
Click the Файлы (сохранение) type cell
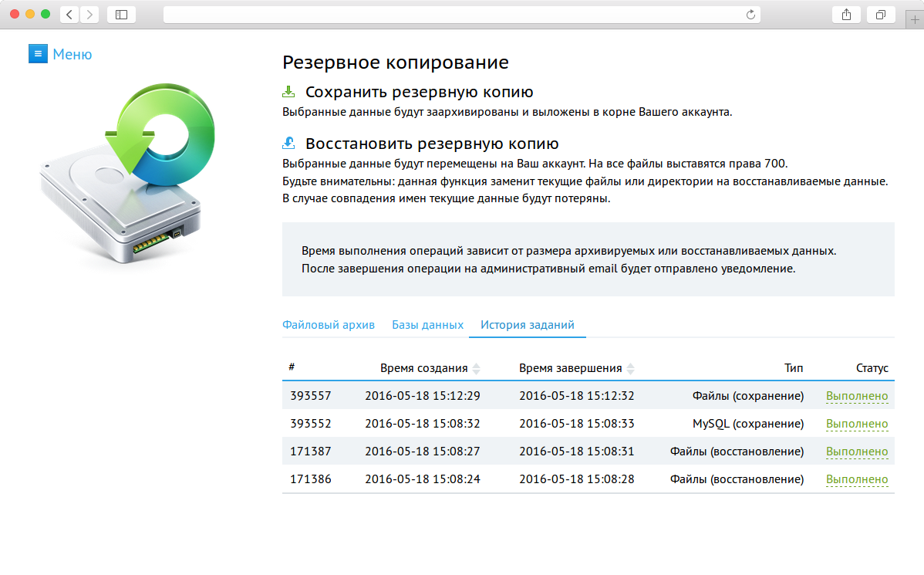coord(748,396)
